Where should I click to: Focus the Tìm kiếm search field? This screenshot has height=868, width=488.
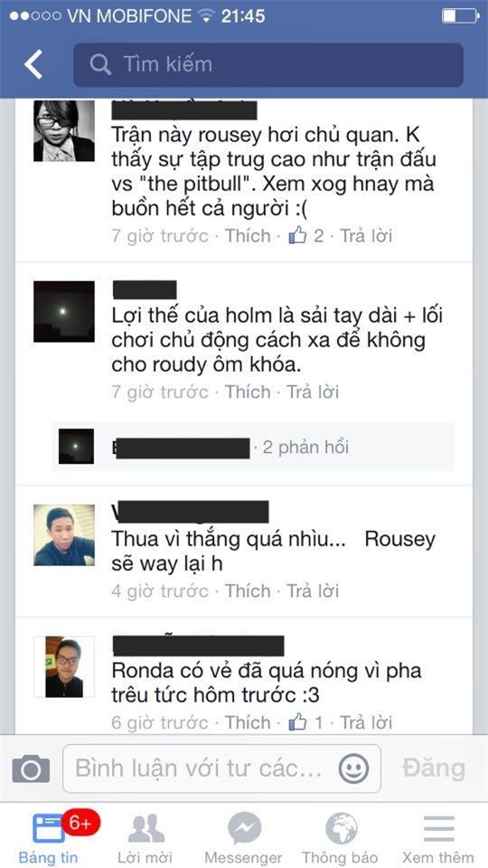point(268,65)
